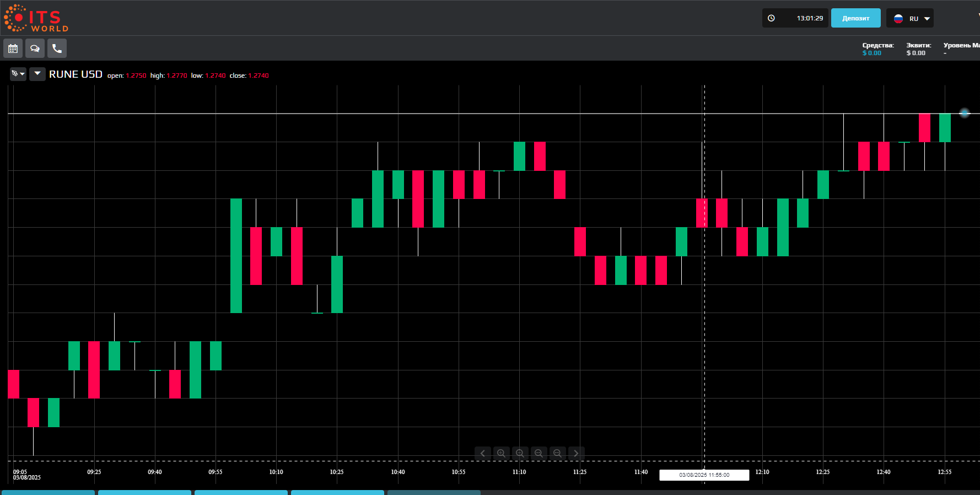Zoom in with the plus magnifier
Image resolution: width=980 pixels, height=495 pixels.
(x=501, y=453)
